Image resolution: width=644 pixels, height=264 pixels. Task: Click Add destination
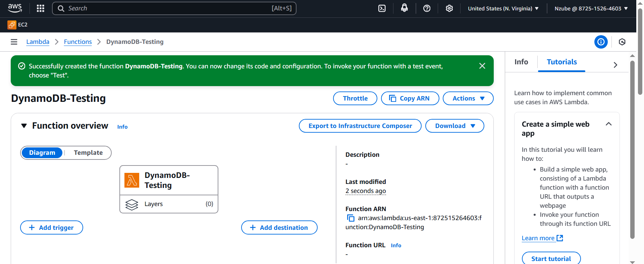tap(279, 227)
